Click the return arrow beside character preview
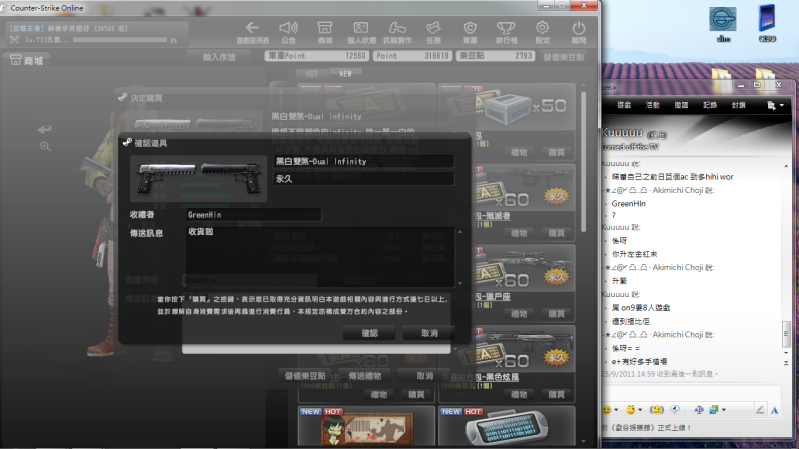 coord(45,129)
